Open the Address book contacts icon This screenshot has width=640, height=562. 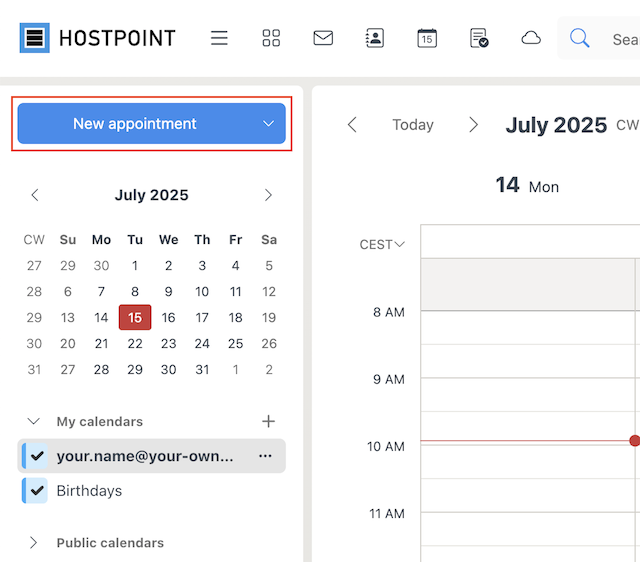tap(375, 38)
